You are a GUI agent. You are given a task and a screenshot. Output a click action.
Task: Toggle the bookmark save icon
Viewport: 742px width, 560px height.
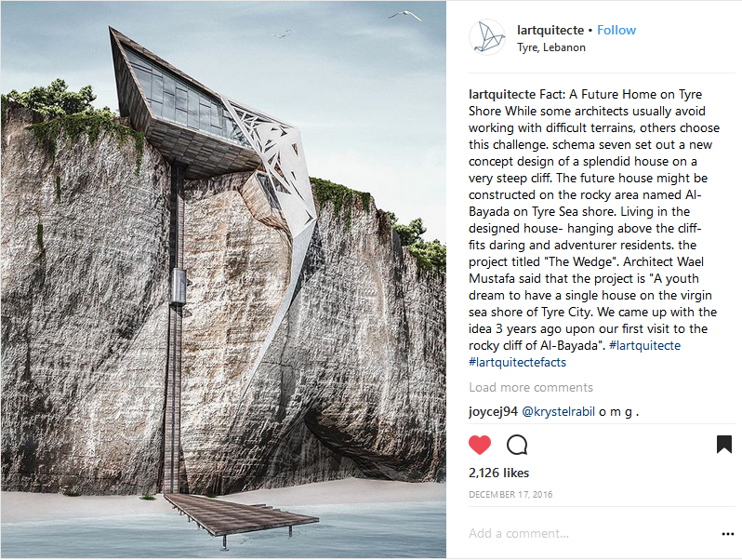[724, 445]
